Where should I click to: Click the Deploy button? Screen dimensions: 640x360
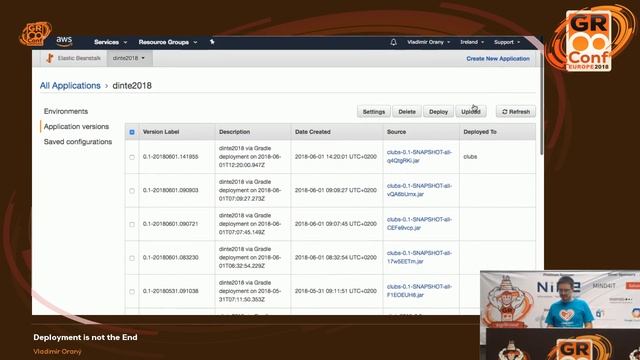coord(438,111)
